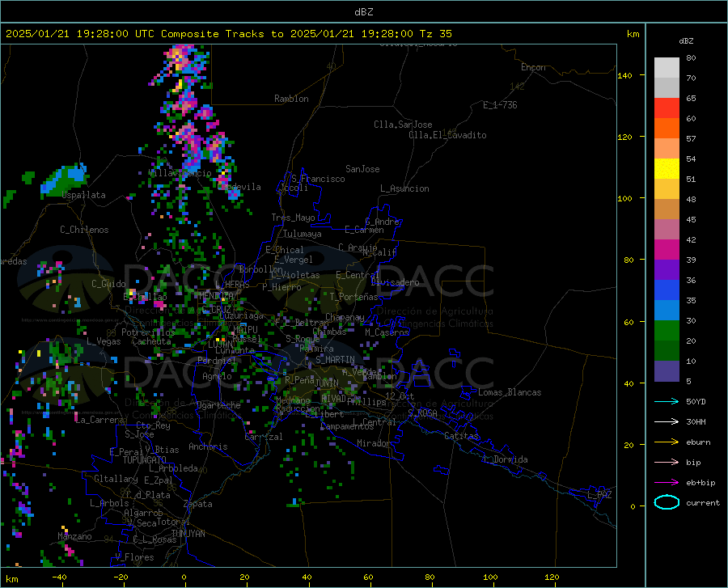Click the 'Tres_Mayo' map label
The height and width of the screenshot is (588, 728).
(x=293, y=218)
